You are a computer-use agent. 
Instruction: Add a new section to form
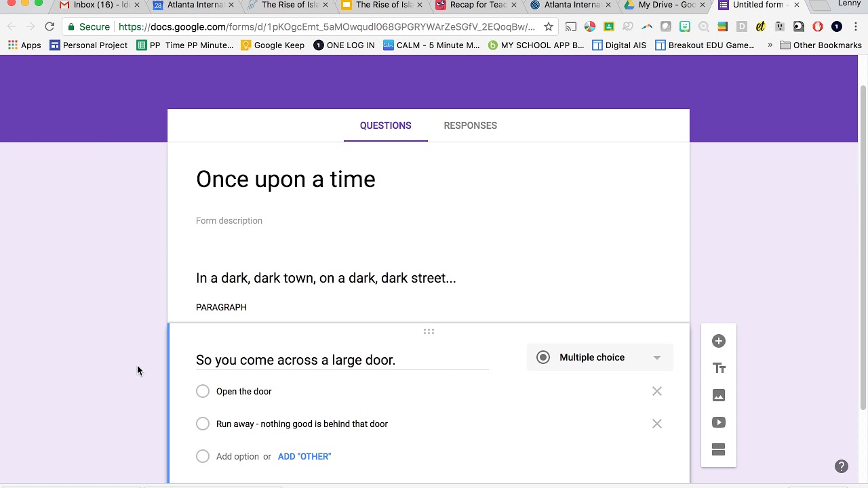tap(719, 449)
